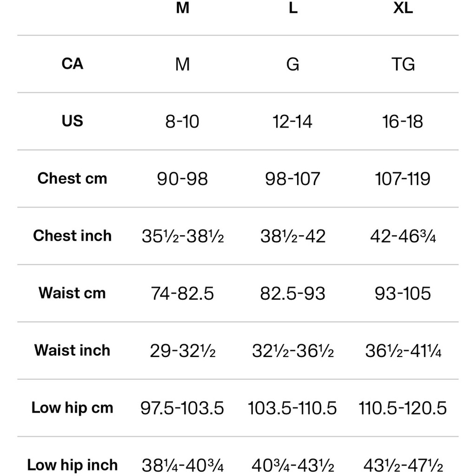
Task: Select the Chest inch row label
Action: (x=72, y=236)
